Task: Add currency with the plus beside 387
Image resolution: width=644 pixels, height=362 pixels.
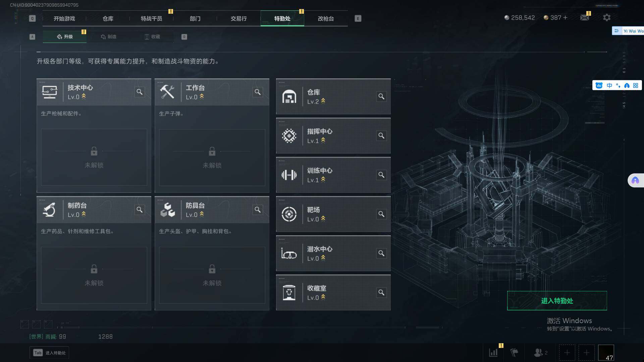Action: (x=566, y=17)
